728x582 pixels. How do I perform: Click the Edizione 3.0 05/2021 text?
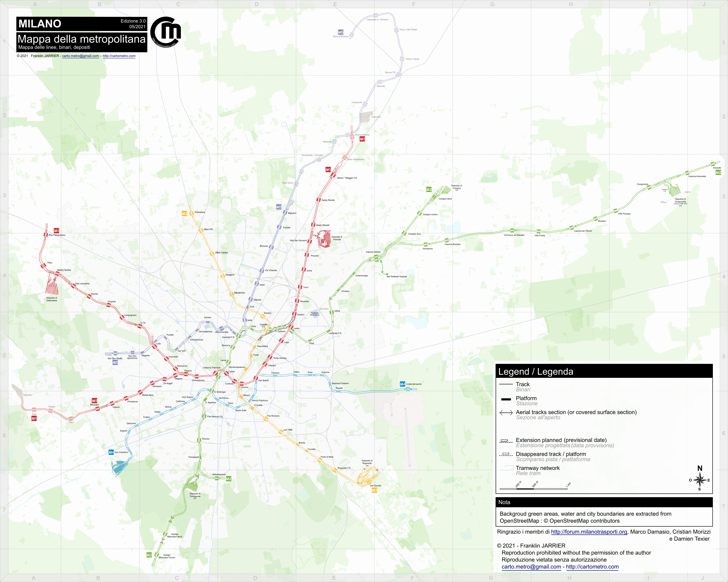(x=133, y=24)
